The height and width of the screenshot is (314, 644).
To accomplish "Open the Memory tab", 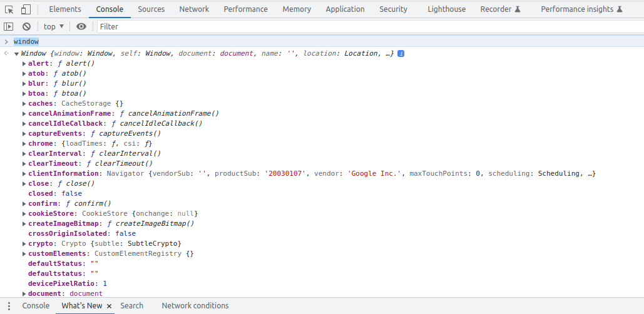I will point(297,9).
